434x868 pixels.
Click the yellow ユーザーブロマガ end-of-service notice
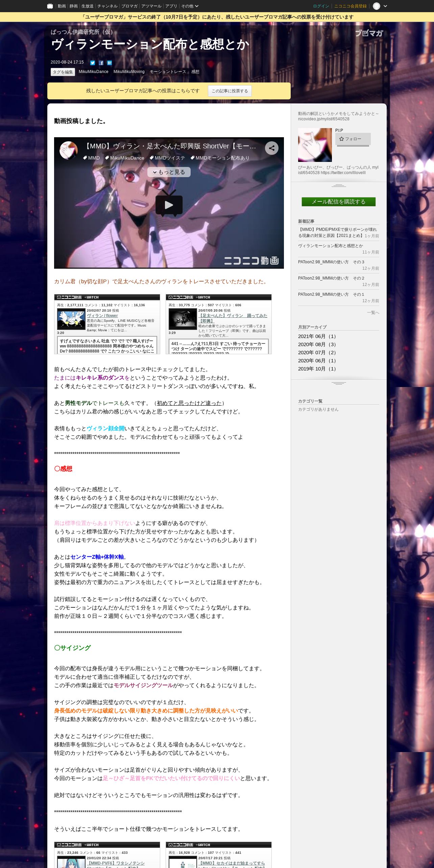click(x=217, y=17)
